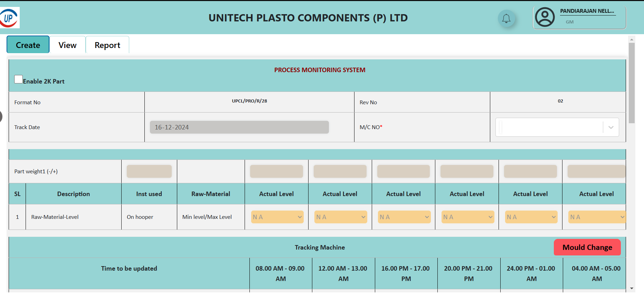
Task: Click the page scroll up arrow
Action: [632, 40]
